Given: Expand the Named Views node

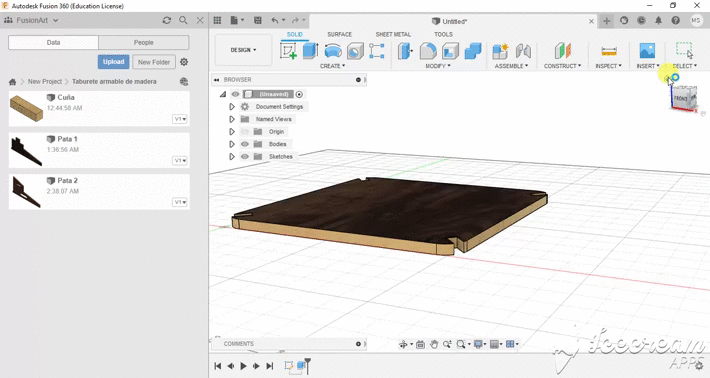Looking at the screenshot, I should (232, 119).
